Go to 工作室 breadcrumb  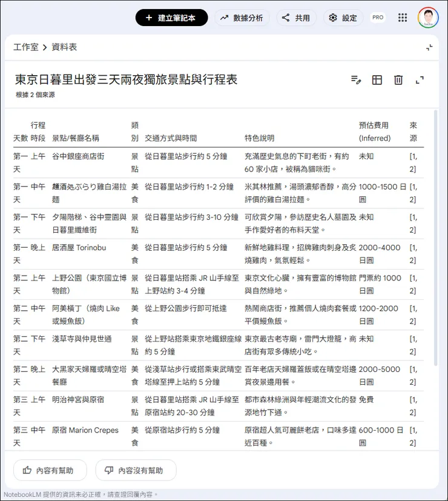click(x=26, y=47)
